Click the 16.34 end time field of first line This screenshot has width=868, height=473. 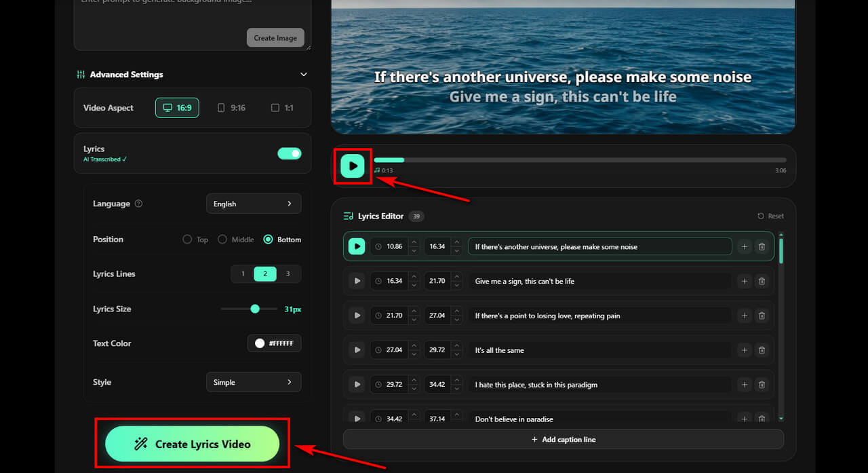438,246
